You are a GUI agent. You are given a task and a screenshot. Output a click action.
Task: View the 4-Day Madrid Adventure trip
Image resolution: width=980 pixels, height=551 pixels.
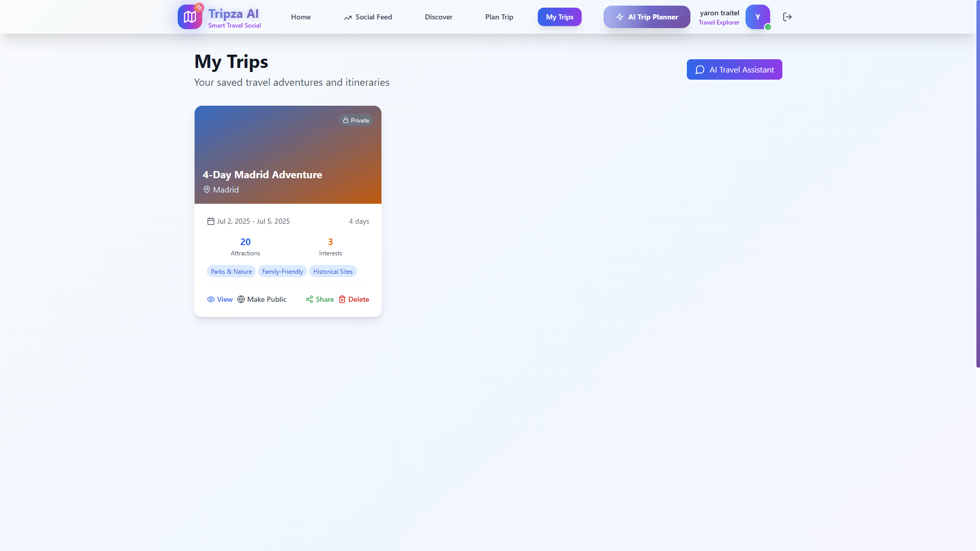220,299
